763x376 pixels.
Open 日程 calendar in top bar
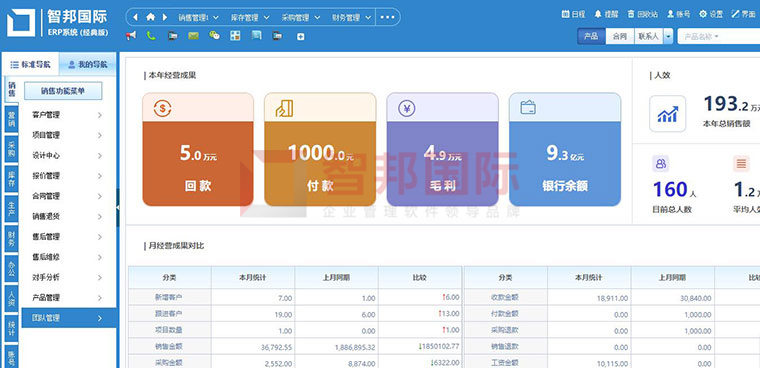[x=573, y=15]
